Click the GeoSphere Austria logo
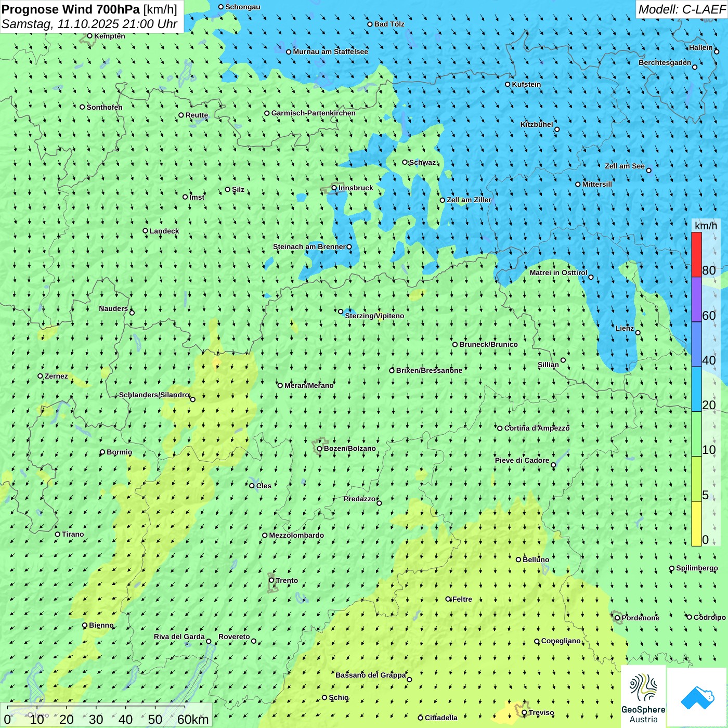This screenshot has width=728, height=728. pyautogui.click(x=643, y=697)
